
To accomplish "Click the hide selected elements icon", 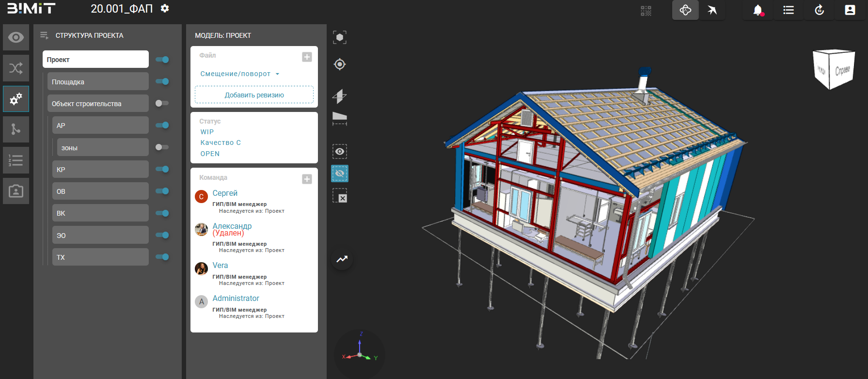I will (340, 174).
